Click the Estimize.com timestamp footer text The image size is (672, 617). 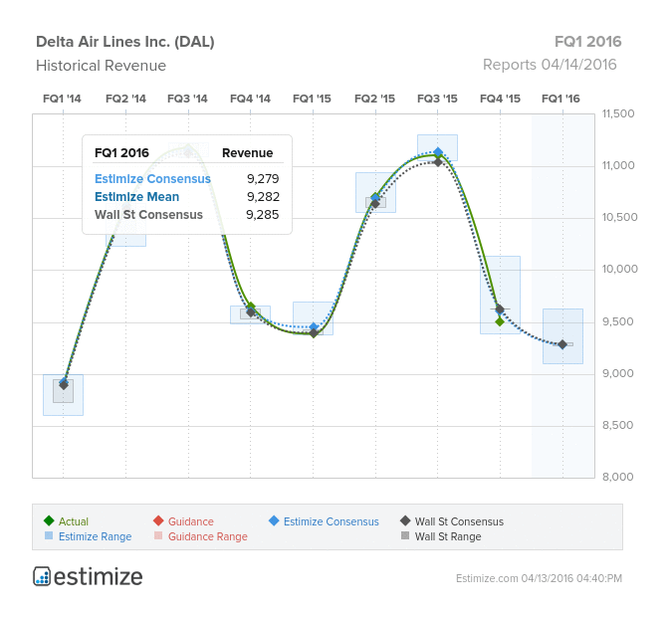point(539,578)
